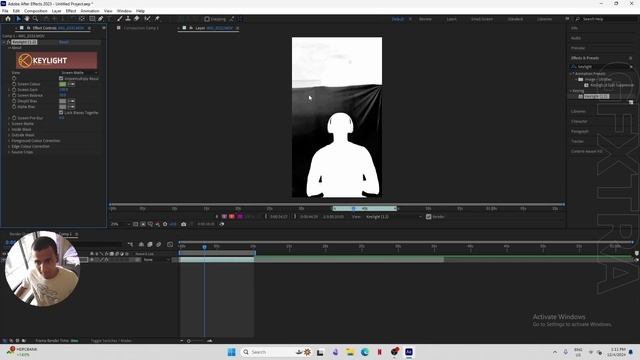Open the timeline Graph Editor icon
640x360 pixels.
click(x=170, y=244)
